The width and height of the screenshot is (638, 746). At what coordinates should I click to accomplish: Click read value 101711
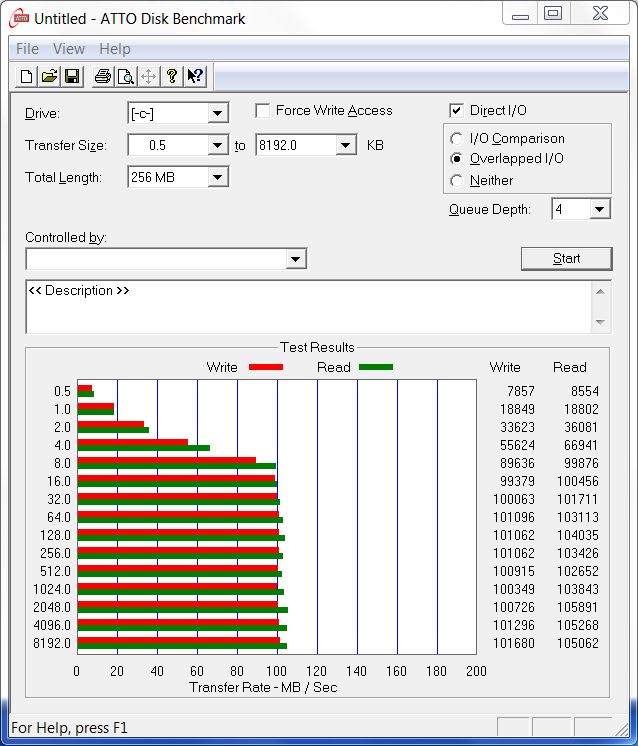pyautogui.click(x=578, y=499)
